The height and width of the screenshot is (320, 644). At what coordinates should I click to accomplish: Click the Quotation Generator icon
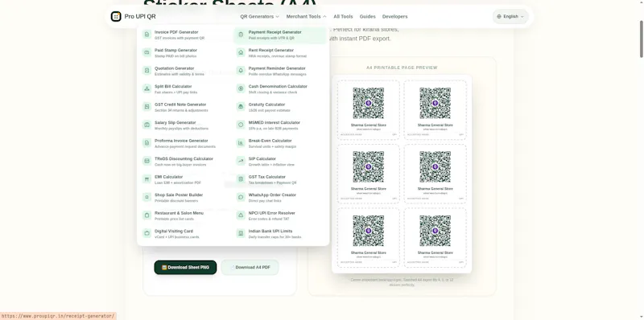point(147,71)
